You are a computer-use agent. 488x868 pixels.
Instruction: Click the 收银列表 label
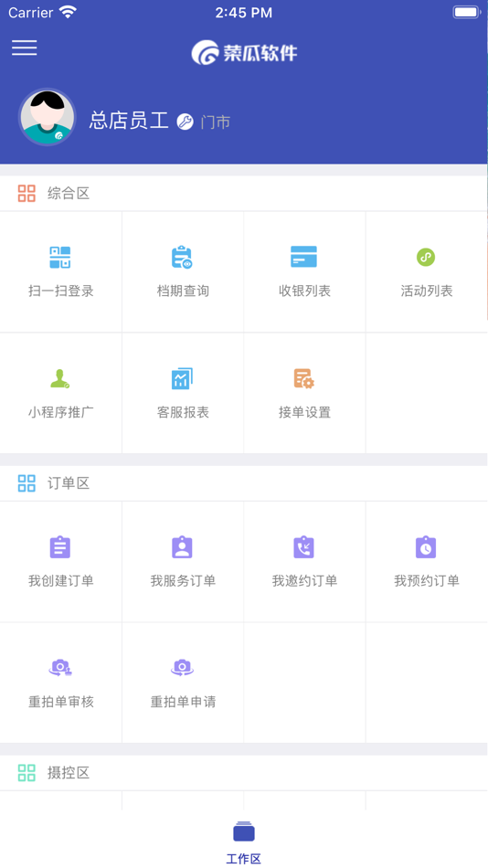tap(304, 291)
